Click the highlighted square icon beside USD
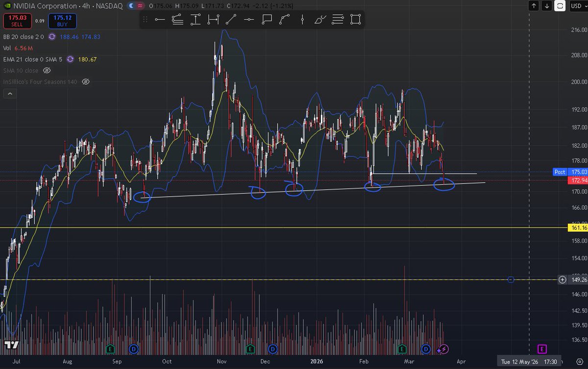Image resolution: width=588 pixels, height=369 pixels. [x=560, y=6]
